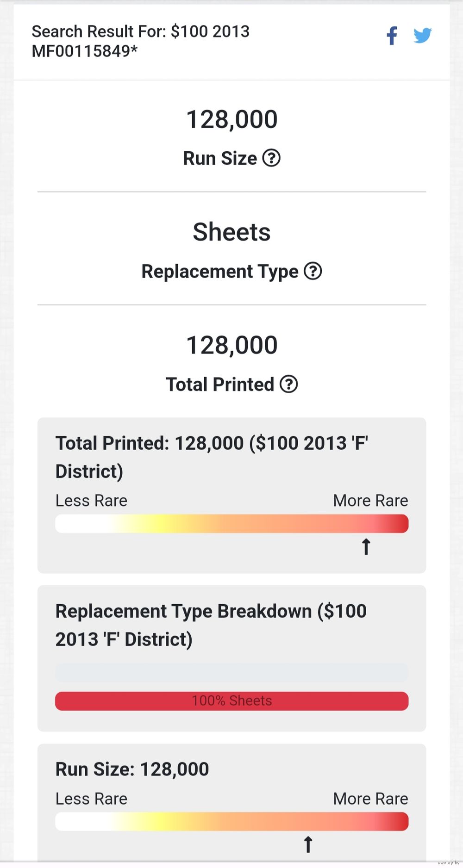Open the Replacement Type help question mark
Viewport: 463px width, 868px height.
313,271
